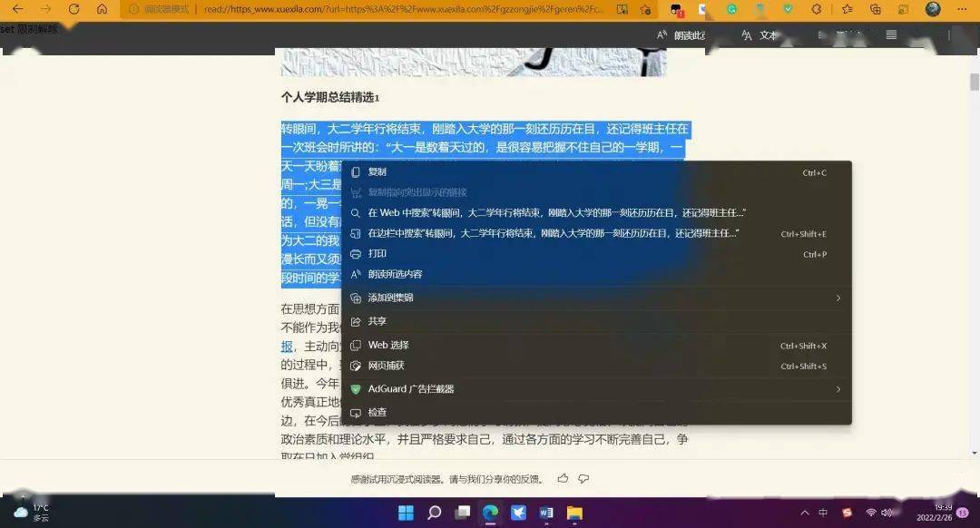Image resolution: width=980 pixels, height=528 pixels.
Task: Open Collections icon in browser toolbar
Action: coord(875,9)
